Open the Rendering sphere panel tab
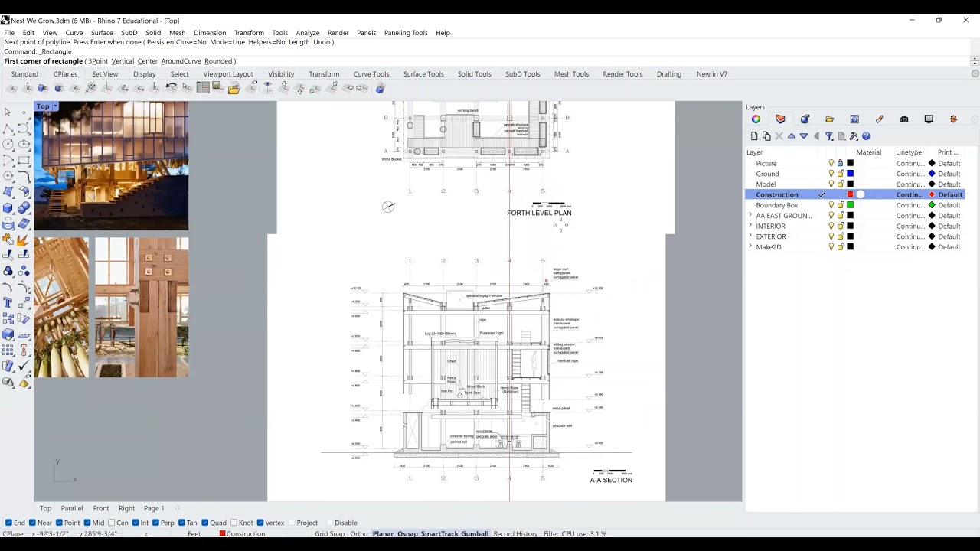Viewport: 980px width, 551px height. pyautogui.click(x=805, y=119)
